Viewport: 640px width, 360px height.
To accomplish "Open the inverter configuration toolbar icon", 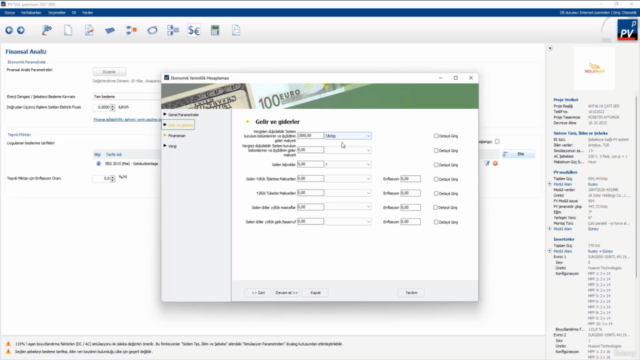I will point(131,30).
